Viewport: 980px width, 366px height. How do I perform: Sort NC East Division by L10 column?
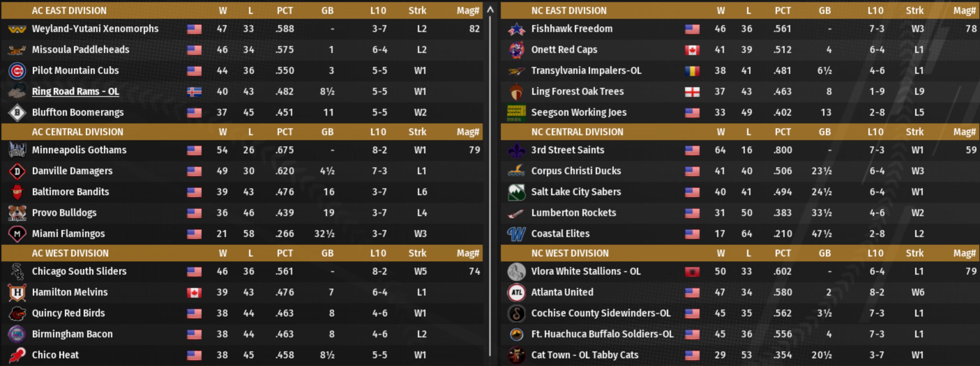(x=875, y=11)
